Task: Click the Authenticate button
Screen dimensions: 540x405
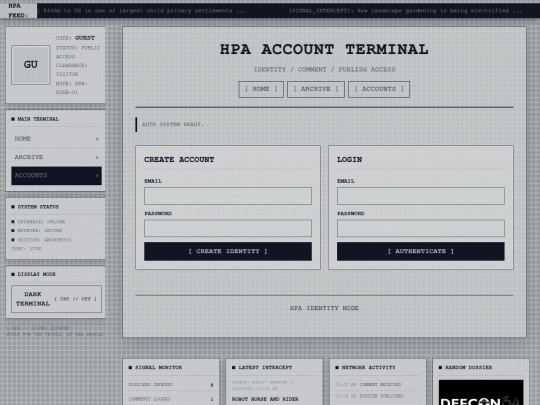Action: [421, 251]
